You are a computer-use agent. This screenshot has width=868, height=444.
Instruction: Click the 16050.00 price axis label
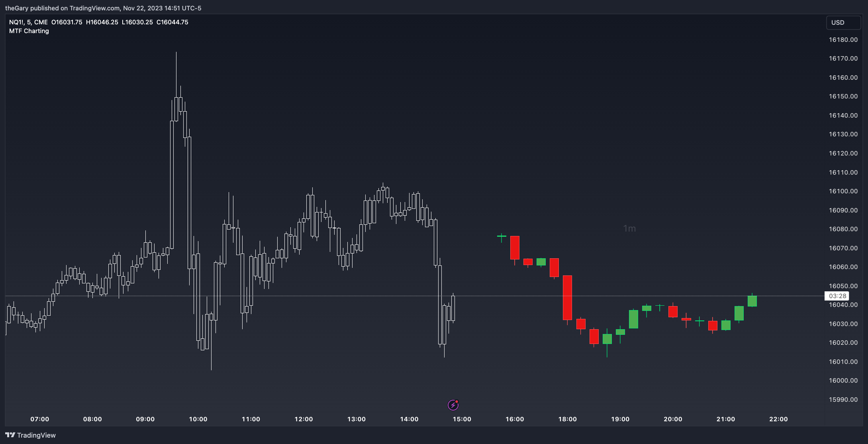(843, 286)
